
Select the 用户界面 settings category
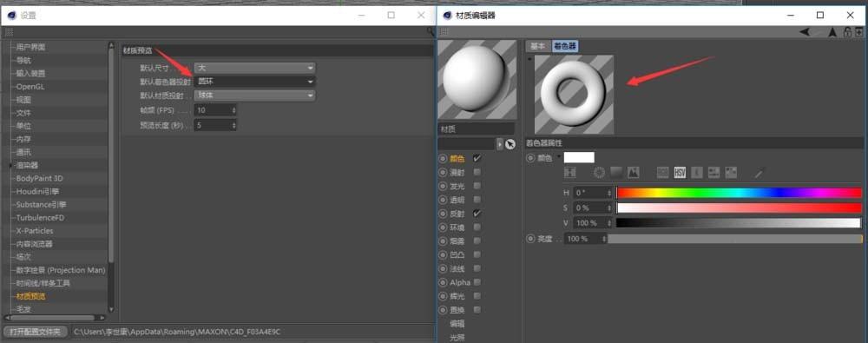coord(31,47)
